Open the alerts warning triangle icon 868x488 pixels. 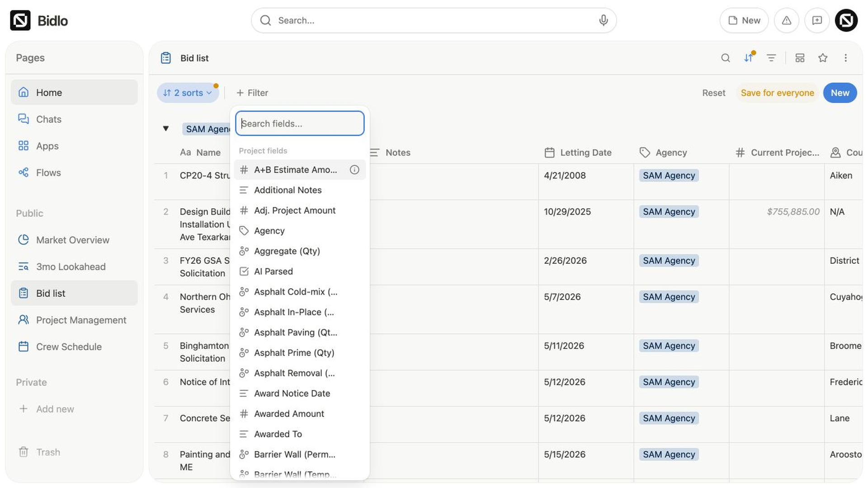coord(787,20)
